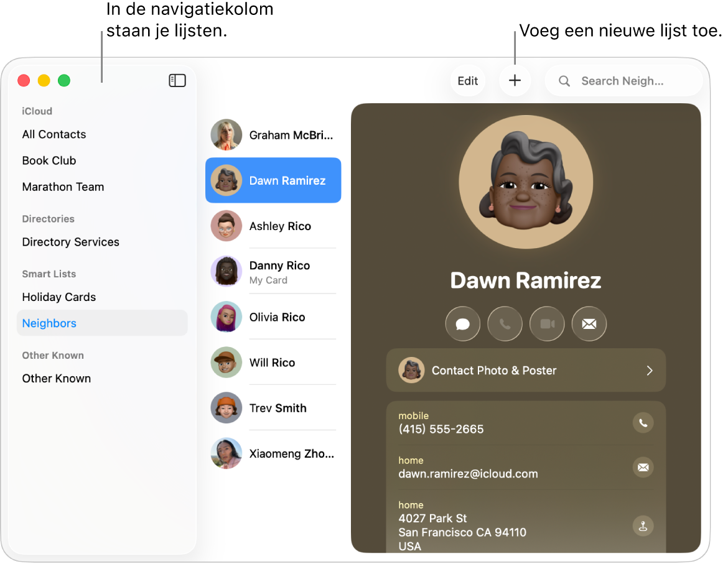728x564 pixels.
Task: Select the Olivia Rico contact name
Action: coord(277,317)
